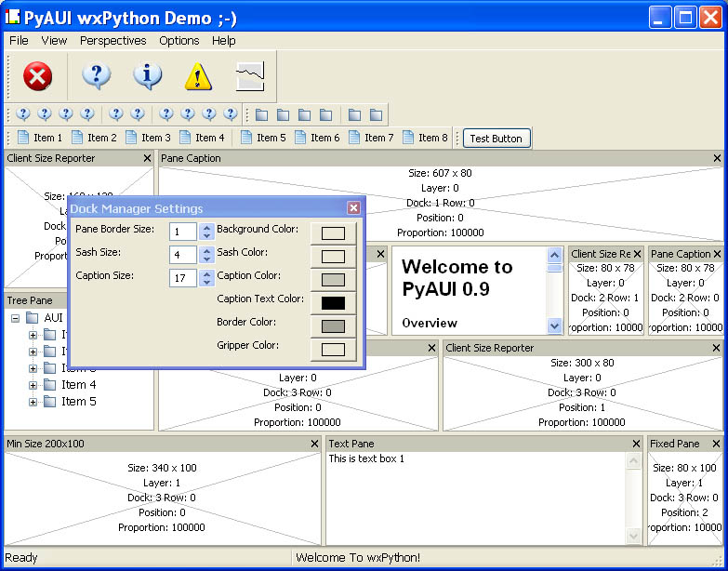Close the Text Pane panel
Image resolution: width=728 pixels, height=571 pixels.
coord(636,444)
